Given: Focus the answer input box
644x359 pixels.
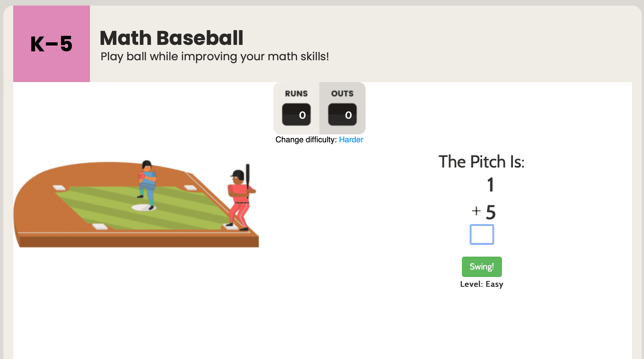Looking at the screenshot, I should coord(482,235).
